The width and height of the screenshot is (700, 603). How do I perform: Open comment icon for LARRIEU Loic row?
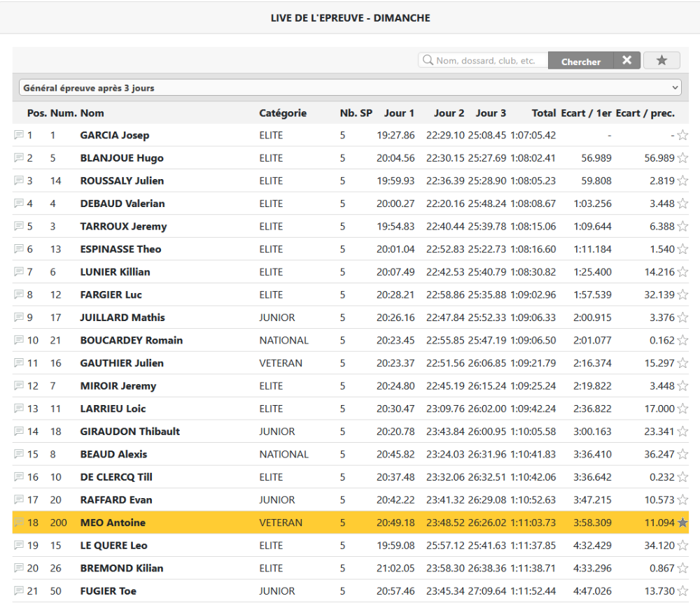pos(19,408)
